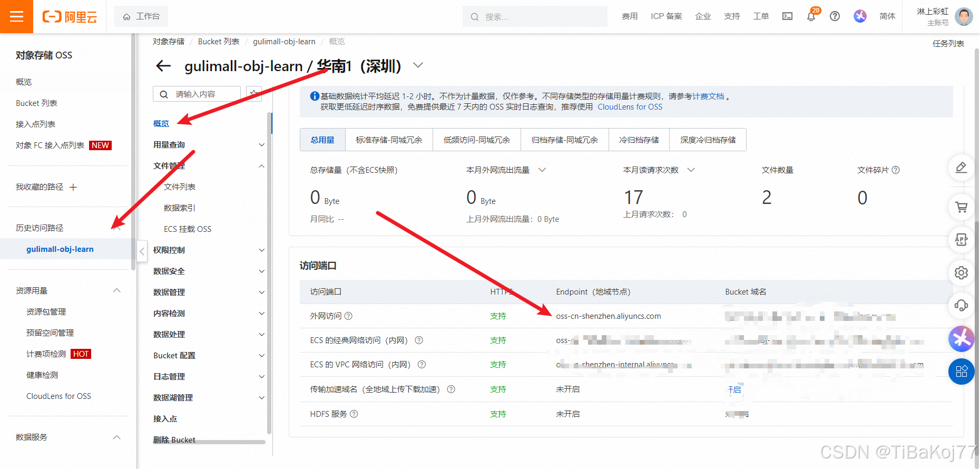The height and width of the screenshot is (469, 980).
Task: Click the star favorite icon beside the search box
Action: 254,94
